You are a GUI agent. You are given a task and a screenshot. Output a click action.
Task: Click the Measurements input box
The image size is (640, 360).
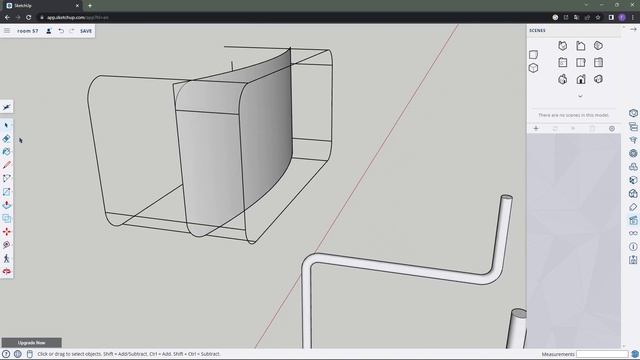tap(602, 354)
